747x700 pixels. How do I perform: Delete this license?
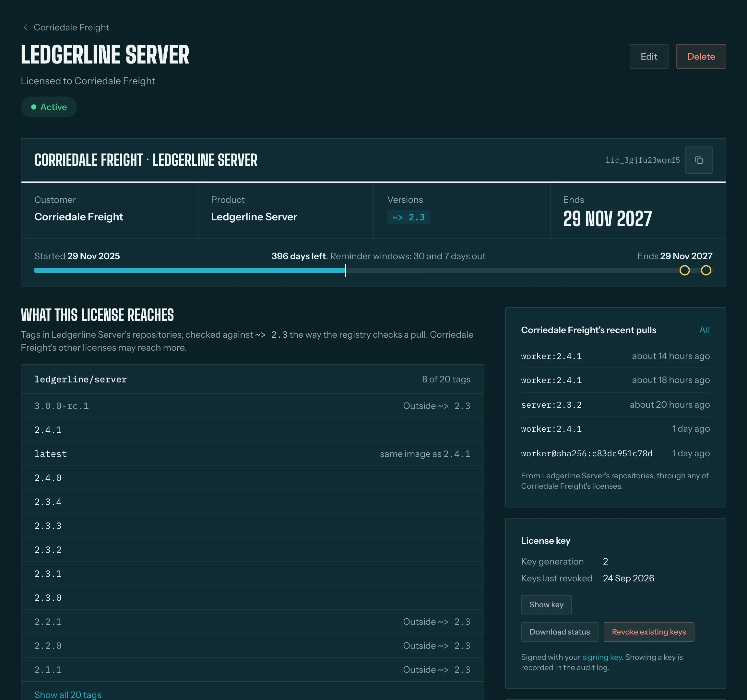pos(701,56)
